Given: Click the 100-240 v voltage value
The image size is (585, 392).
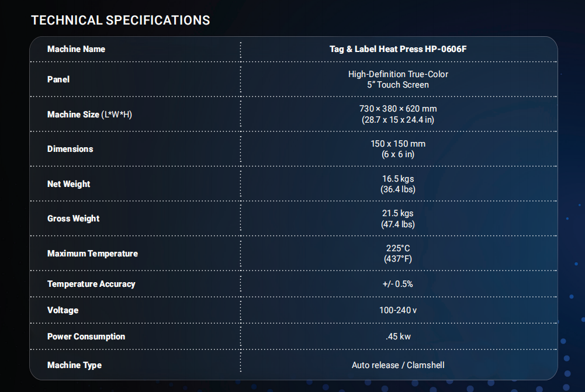Looking at the screenshot, I should click(x=398, y=310).
